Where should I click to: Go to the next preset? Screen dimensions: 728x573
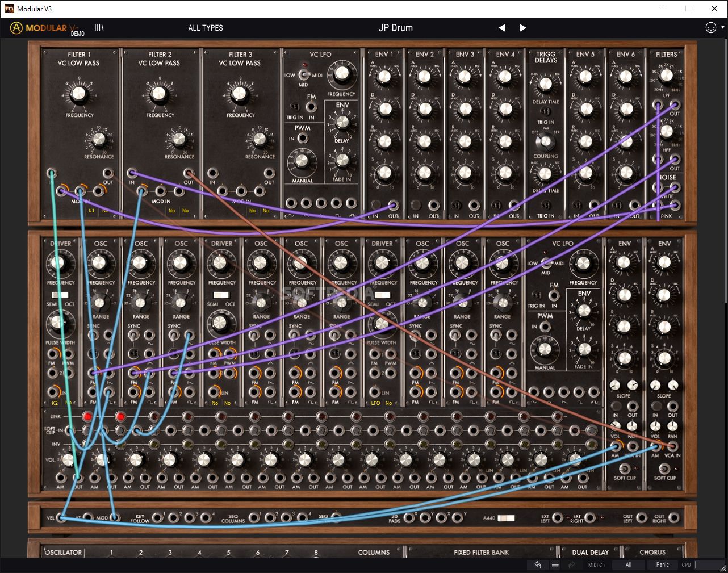point(523,28)
